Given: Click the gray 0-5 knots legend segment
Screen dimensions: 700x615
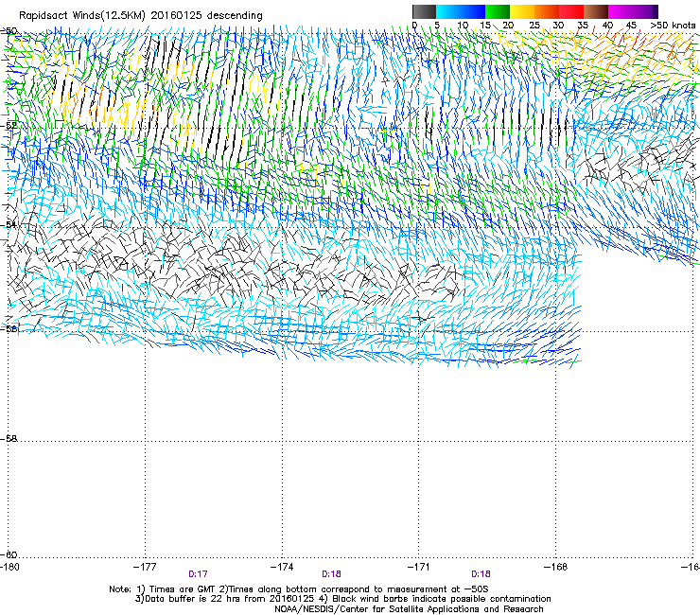Looking at the screenshot, I should point(424,11).
